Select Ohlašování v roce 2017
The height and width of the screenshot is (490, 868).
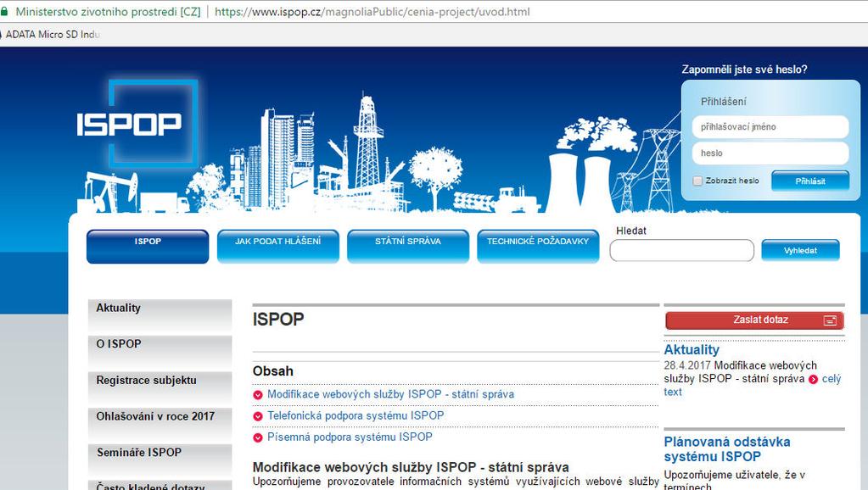point(160,424)
